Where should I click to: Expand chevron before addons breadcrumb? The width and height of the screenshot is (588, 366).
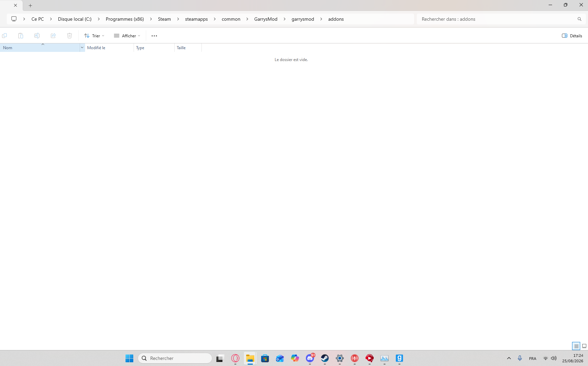[321, 19]
